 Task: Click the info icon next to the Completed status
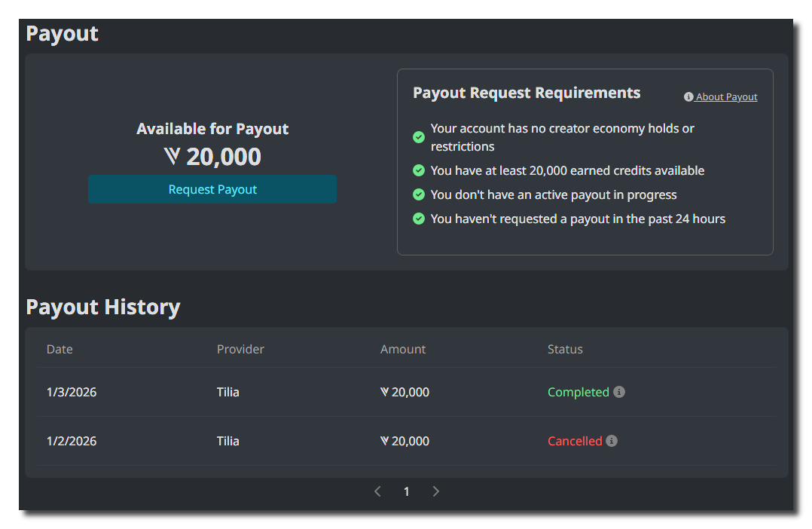(x=619, y=392)
